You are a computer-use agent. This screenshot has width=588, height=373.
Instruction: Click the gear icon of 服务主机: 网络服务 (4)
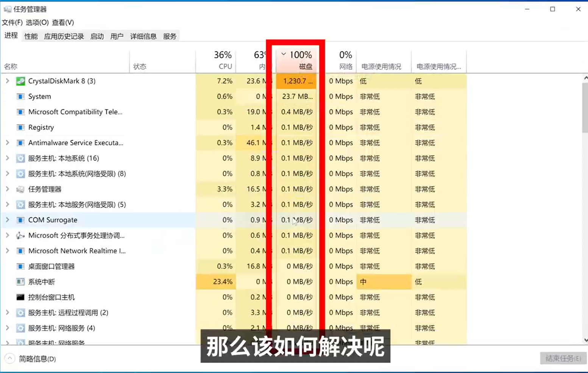[20, 328]
